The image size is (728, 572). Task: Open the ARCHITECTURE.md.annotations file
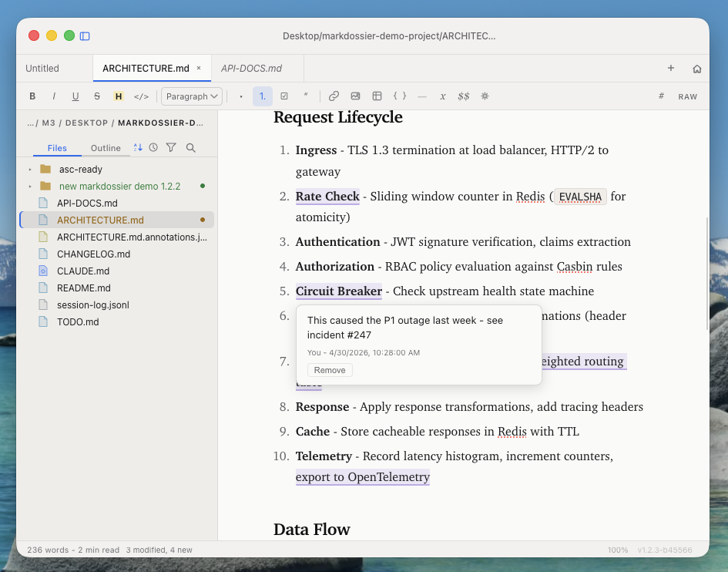[117, 237]
